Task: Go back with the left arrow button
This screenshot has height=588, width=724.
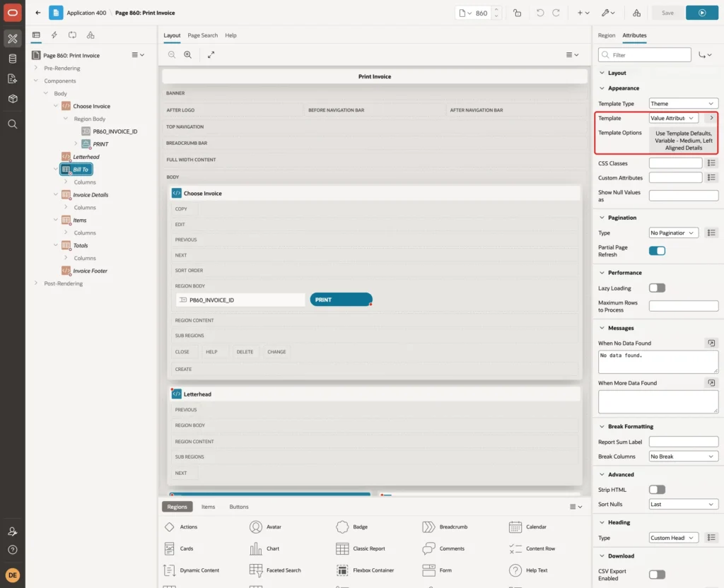Action: click(38, 13)
